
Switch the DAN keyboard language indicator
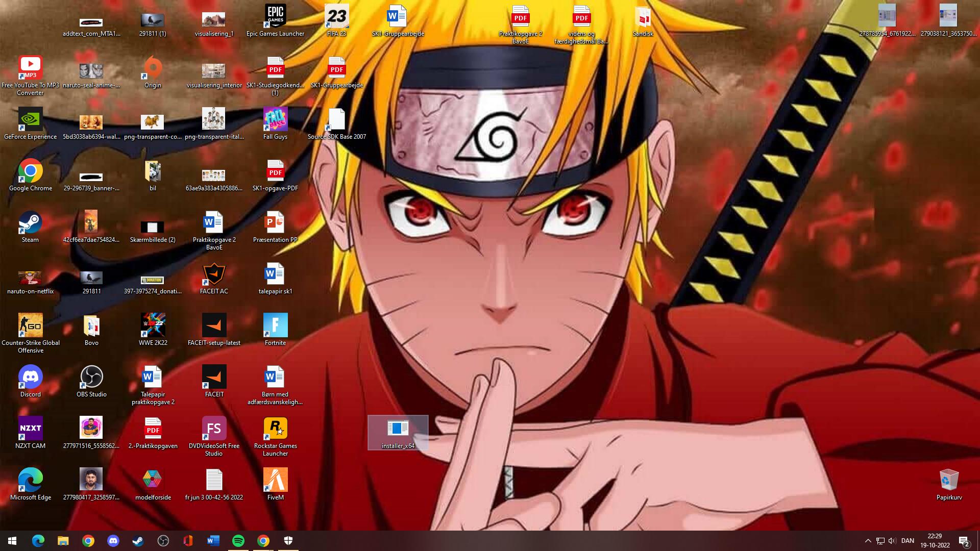click(908, 541)
